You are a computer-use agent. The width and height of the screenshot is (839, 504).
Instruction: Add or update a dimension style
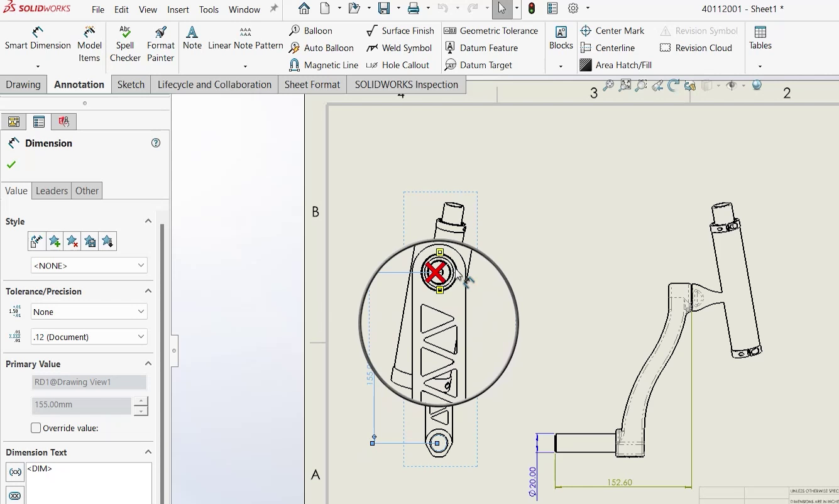(54, 241)
